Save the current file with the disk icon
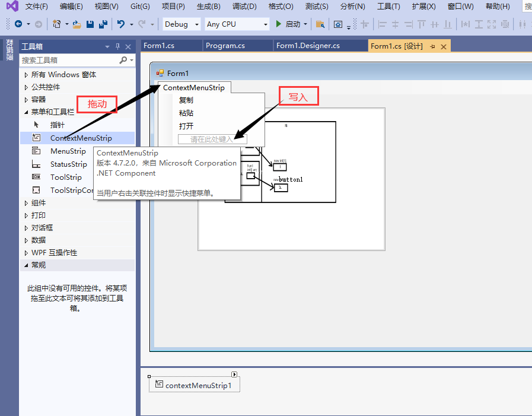 point(90,24)
